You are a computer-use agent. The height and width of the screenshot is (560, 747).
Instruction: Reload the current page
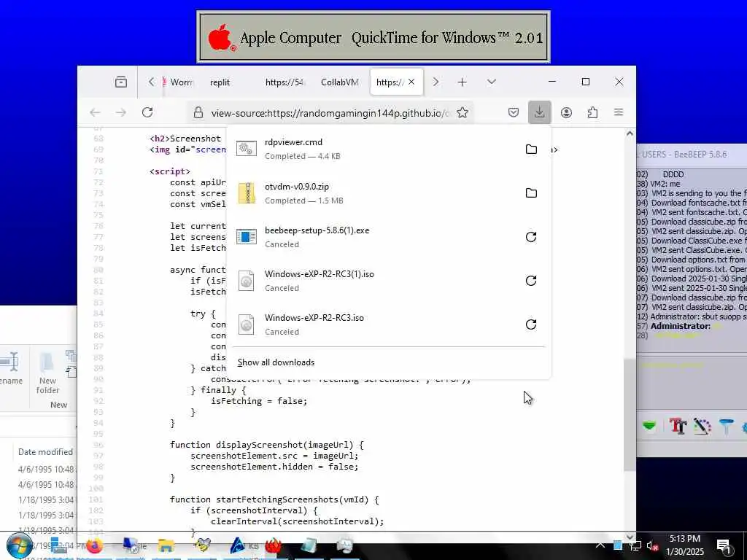click(x=147, y=112)
